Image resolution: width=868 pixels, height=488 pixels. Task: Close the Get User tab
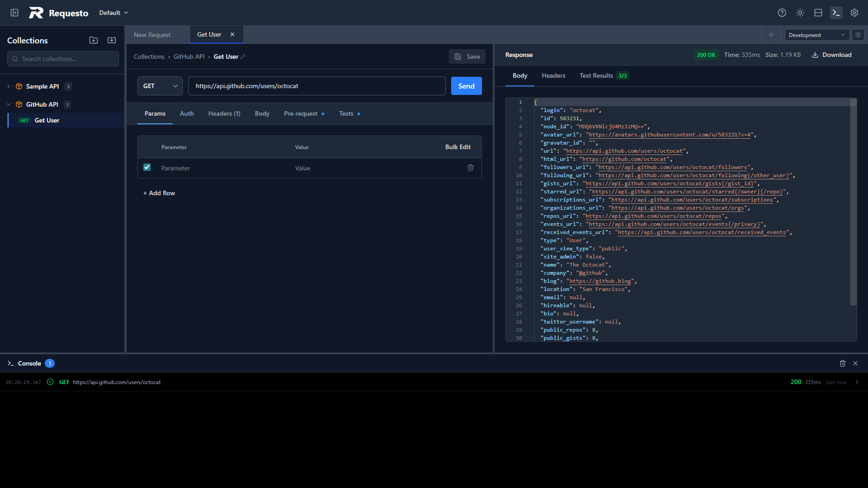232,34
